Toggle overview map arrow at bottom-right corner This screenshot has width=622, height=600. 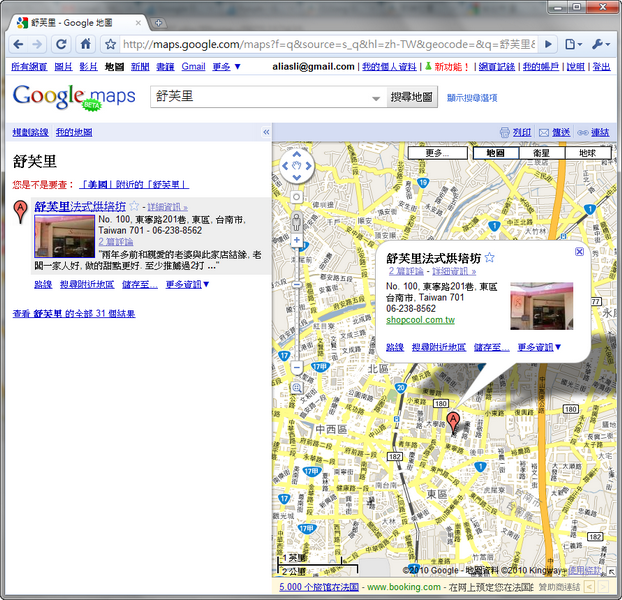[611, 571]
